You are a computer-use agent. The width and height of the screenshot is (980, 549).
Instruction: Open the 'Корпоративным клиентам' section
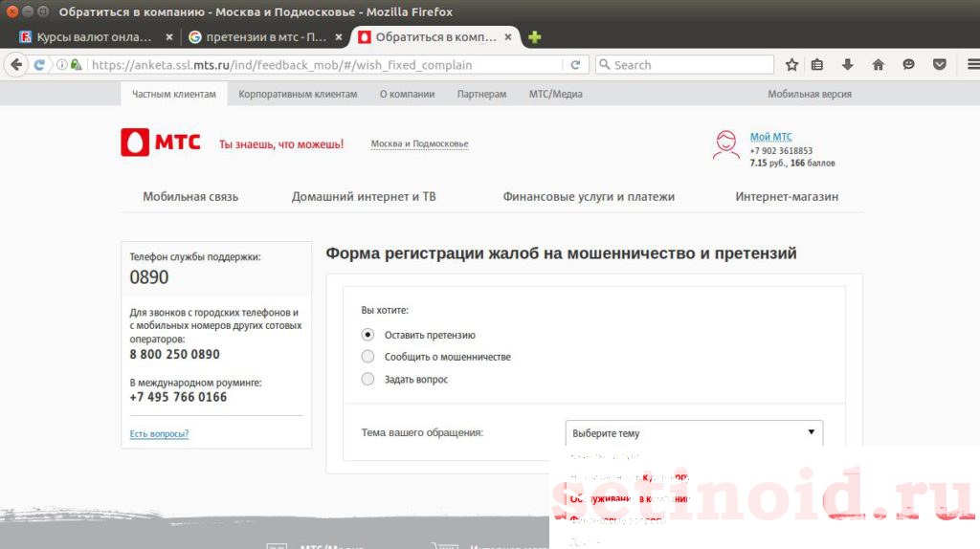pos(298,94)
